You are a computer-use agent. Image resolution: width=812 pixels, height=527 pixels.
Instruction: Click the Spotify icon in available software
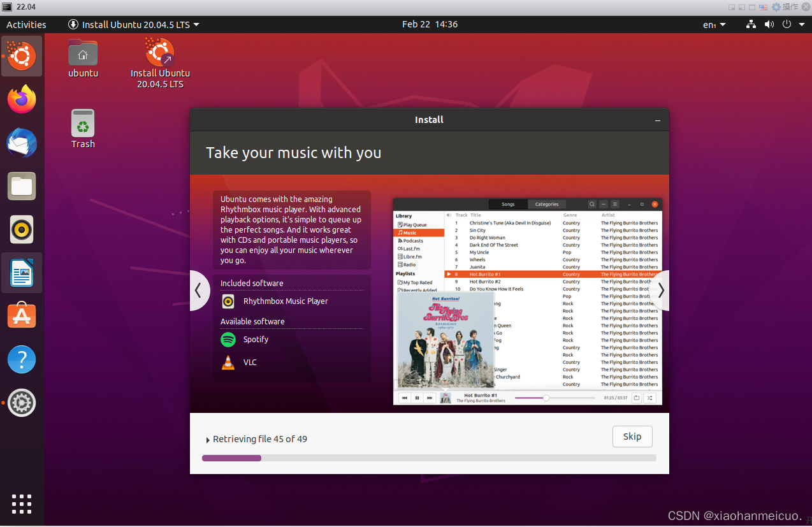click(228, 340)
